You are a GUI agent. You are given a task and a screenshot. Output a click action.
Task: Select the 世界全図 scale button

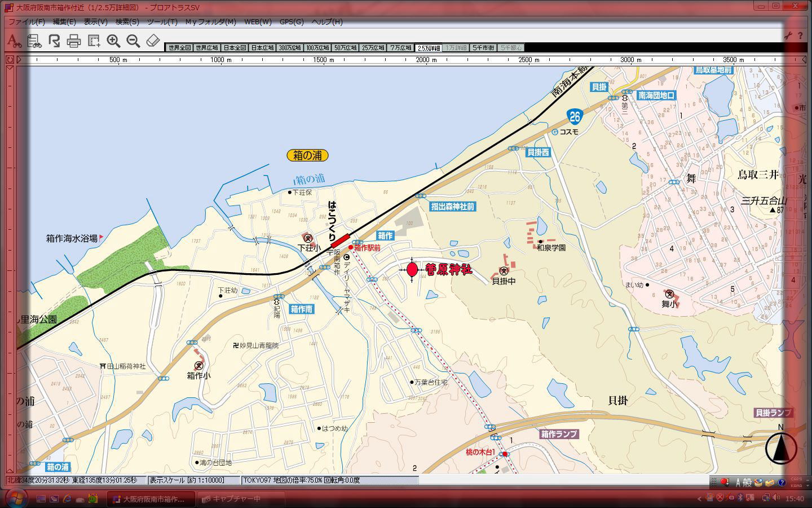179,48
